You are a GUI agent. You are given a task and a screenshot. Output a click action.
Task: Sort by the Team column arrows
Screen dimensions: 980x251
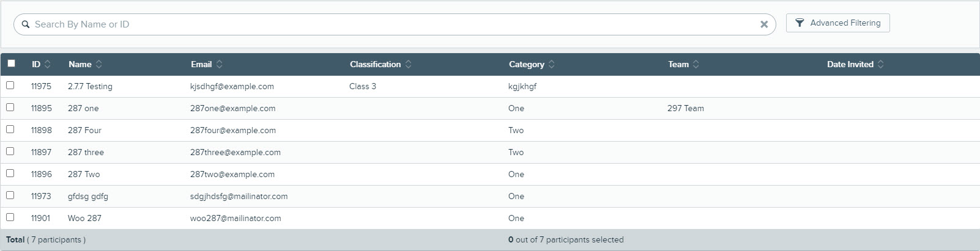pos(696,64)
